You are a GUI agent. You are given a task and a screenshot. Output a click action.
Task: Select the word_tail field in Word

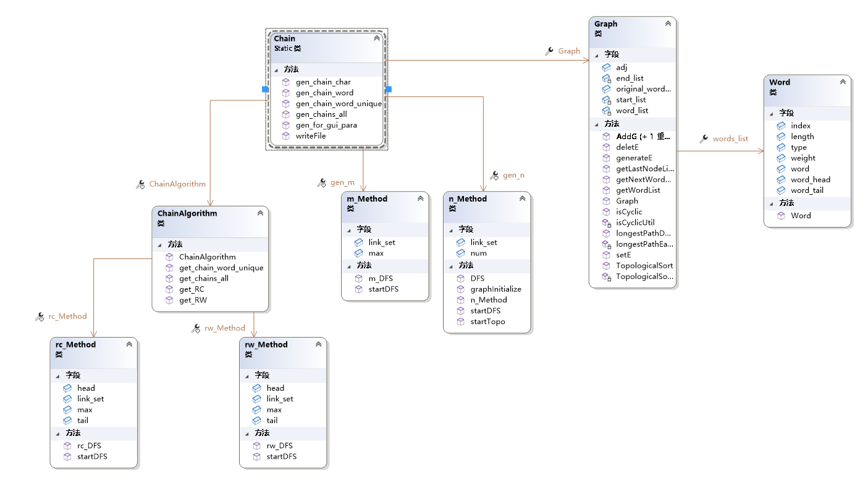(x=807, y=190)
